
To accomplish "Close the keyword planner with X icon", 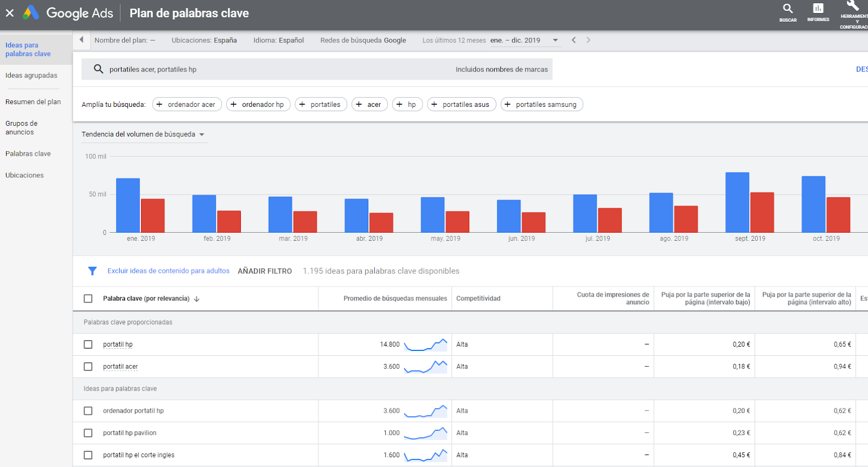I will (10, 13).
